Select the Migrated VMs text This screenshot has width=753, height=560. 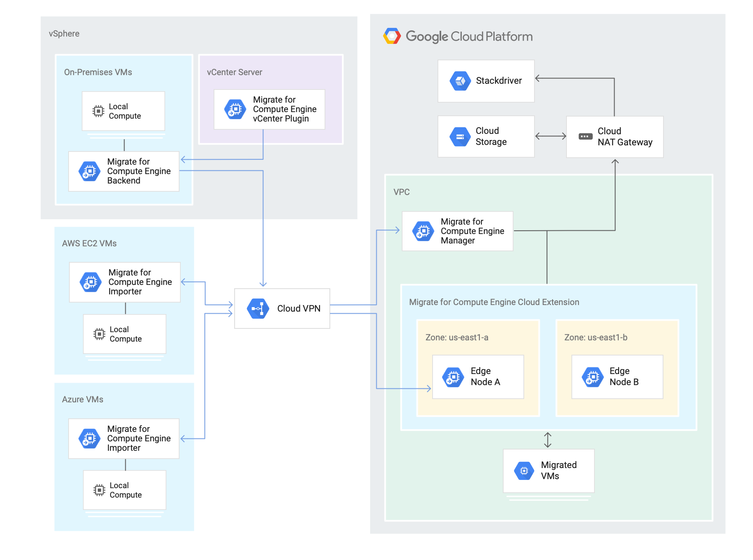(559, 470)
